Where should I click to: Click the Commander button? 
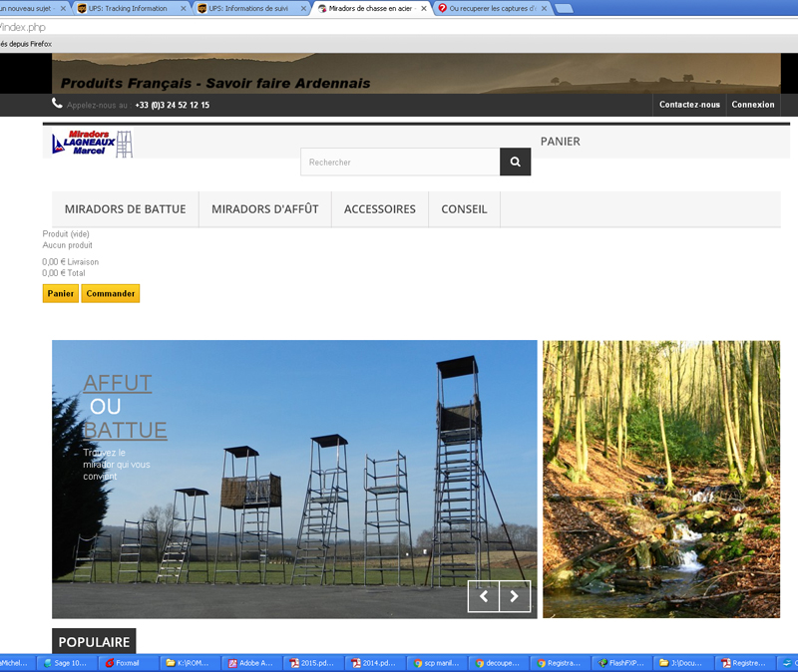(111, 293)
